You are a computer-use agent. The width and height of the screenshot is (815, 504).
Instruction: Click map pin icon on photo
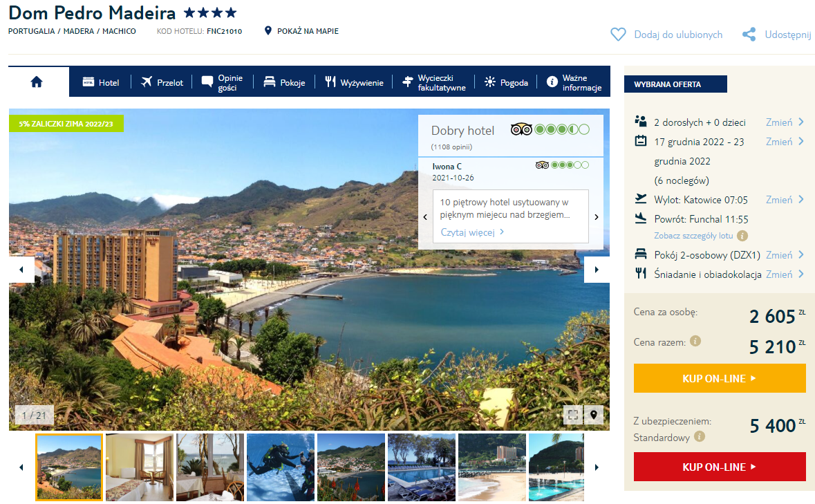(593, 415)
